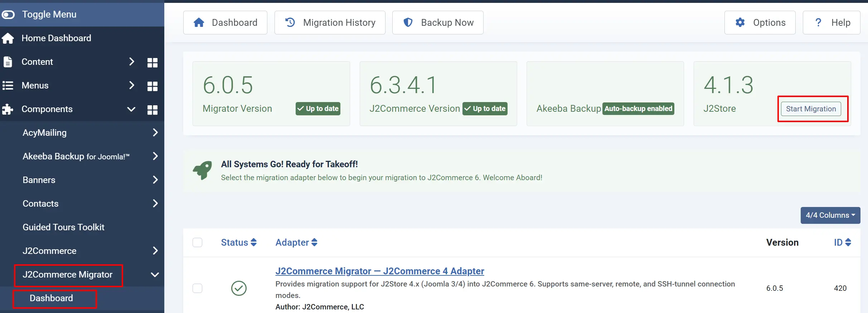The height and width of the screenshot is (313, 868).
Task: Click the Start Migration button
Action: [x=811, y=109]
